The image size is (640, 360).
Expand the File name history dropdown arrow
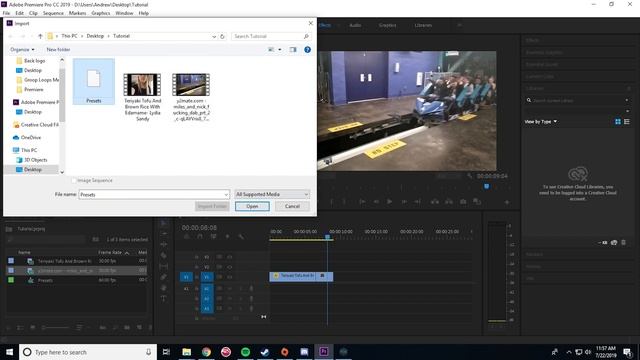coord(226,195)
